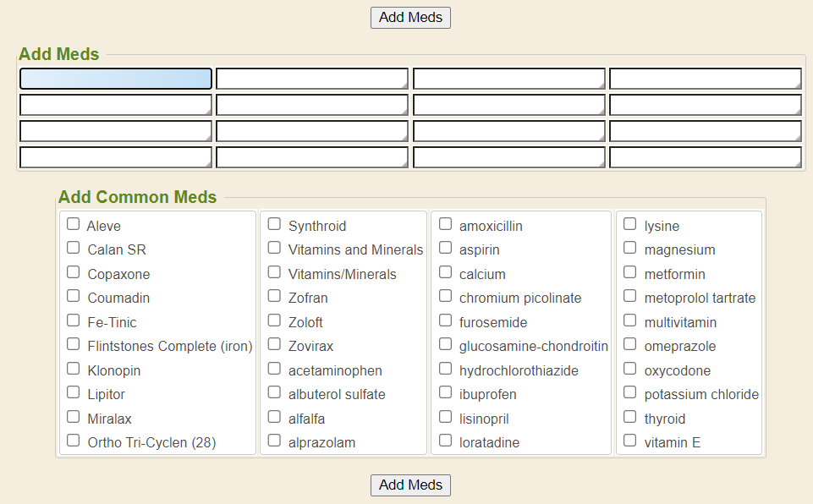Click the highlighted blue medication text field

[115, 79]
